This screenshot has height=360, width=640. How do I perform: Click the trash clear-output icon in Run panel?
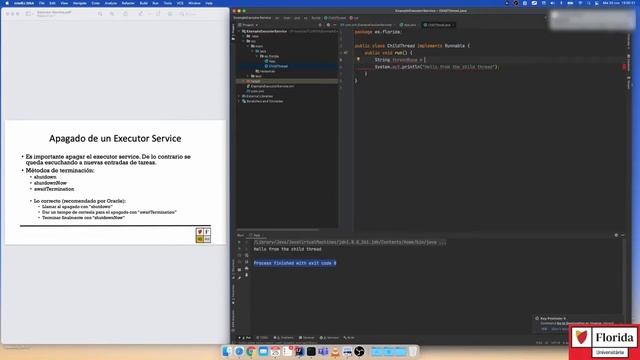coord(247,275)
